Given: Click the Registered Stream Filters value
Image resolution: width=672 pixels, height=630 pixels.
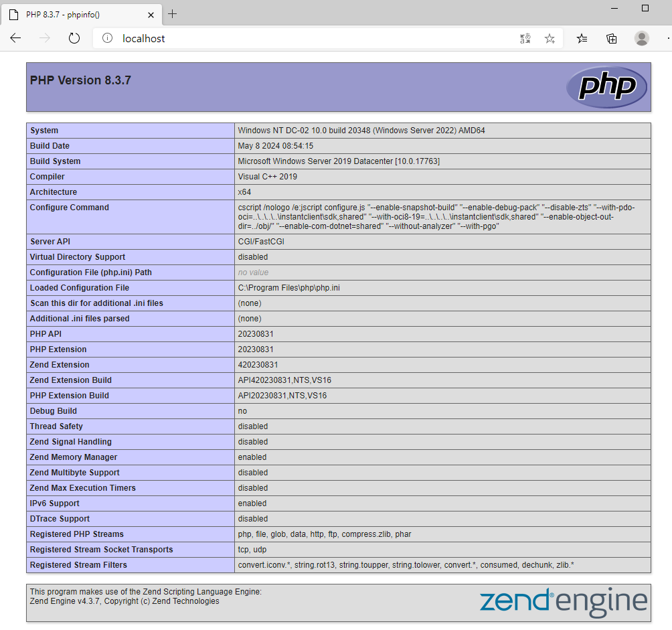Looking at the screenshot, I should tap(406, 566).
